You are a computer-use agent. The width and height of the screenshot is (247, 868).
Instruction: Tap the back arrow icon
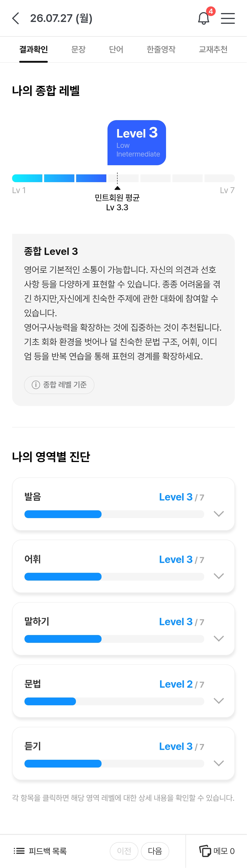pos(16,18)
